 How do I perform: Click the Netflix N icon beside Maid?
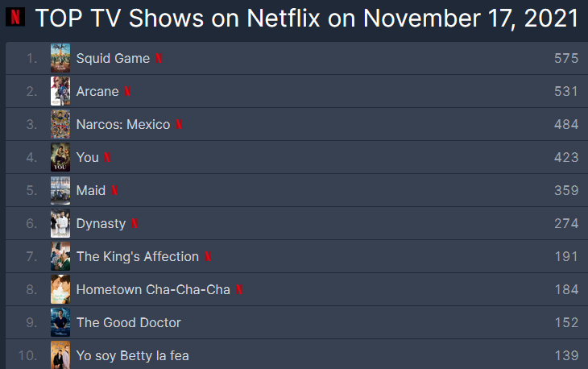114,190
